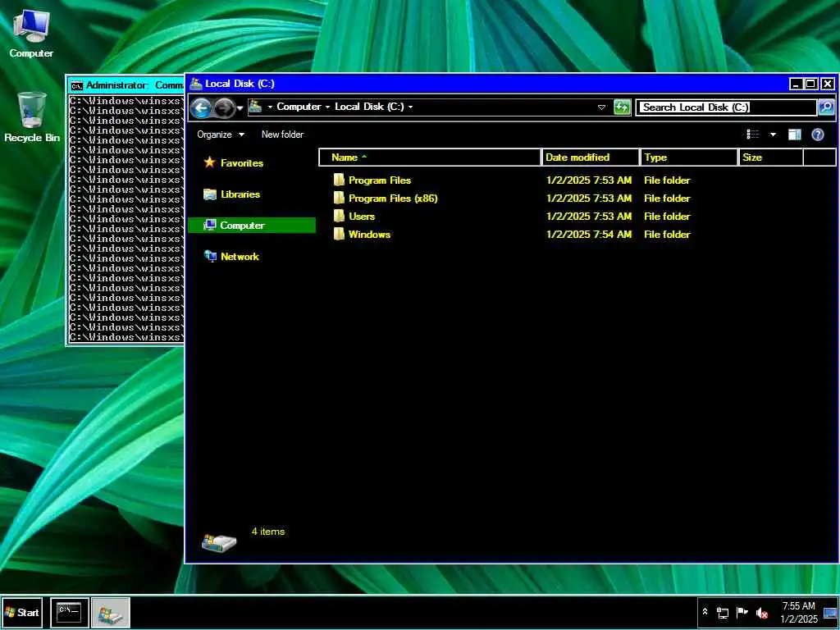Click File folder type in Users row
Image resolution: width=840 pixels, height=630 pixels.
click(667, 217)
